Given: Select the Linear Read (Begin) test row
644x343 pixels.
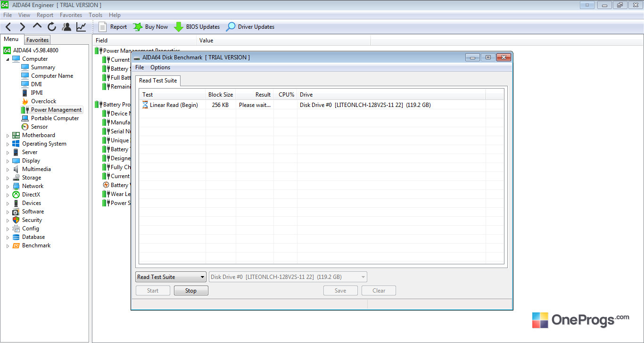Looking at the screenshot, I should (x=322, y=105).
